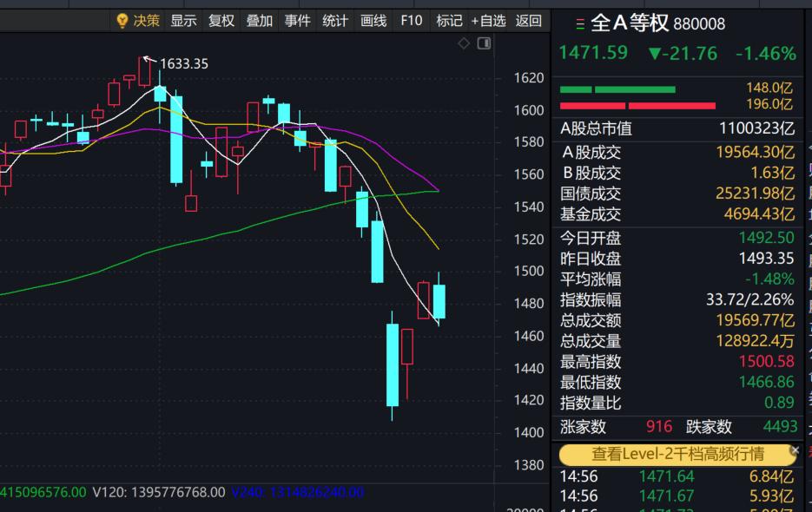Click the percent change -1.46%
Image resolution: width=812 pixels, height=512 pixels.
tap(766, 53)
